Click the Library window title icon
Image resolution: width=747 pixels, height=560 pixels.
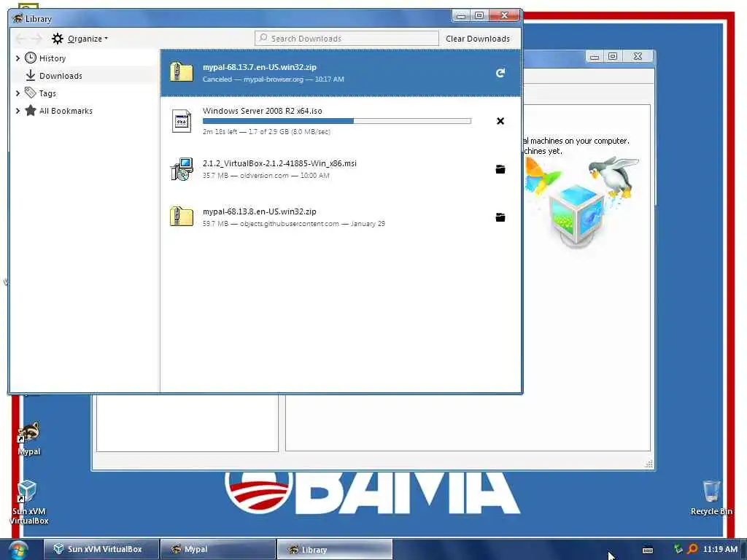point(18,18)
